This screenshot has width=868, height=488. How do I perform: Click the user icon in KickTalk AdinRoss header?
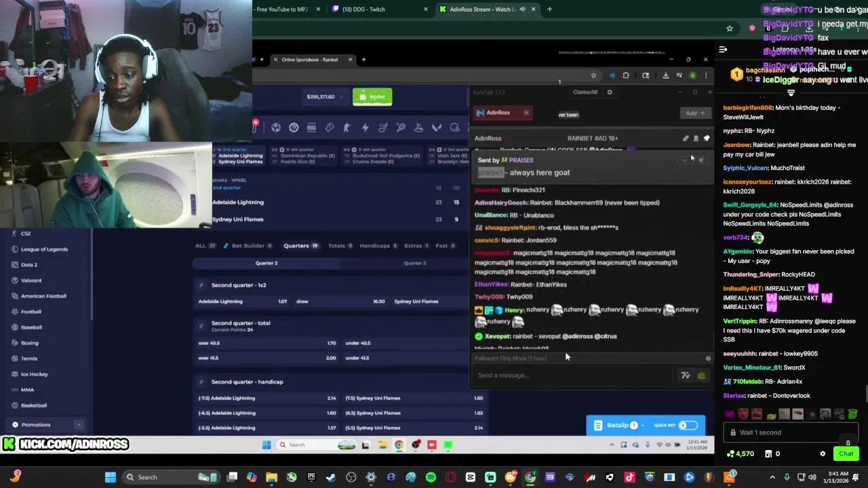(x=696, y=138)
